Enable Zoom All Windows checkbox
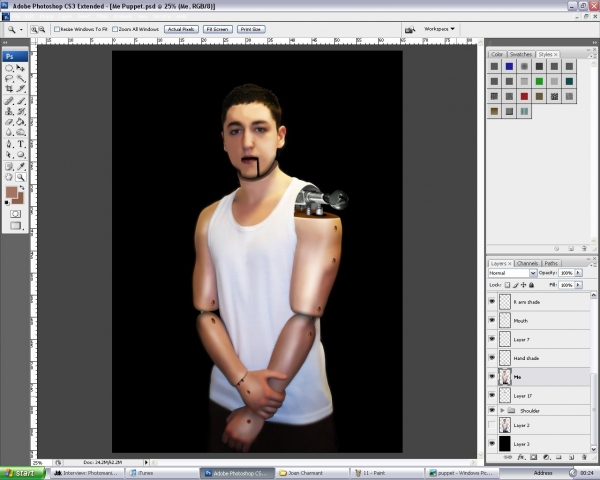 click(115, 29)
